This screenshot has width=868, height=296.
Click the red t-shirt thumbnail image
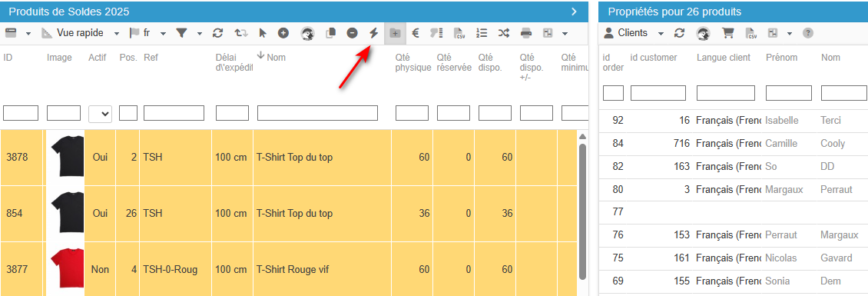66,268
